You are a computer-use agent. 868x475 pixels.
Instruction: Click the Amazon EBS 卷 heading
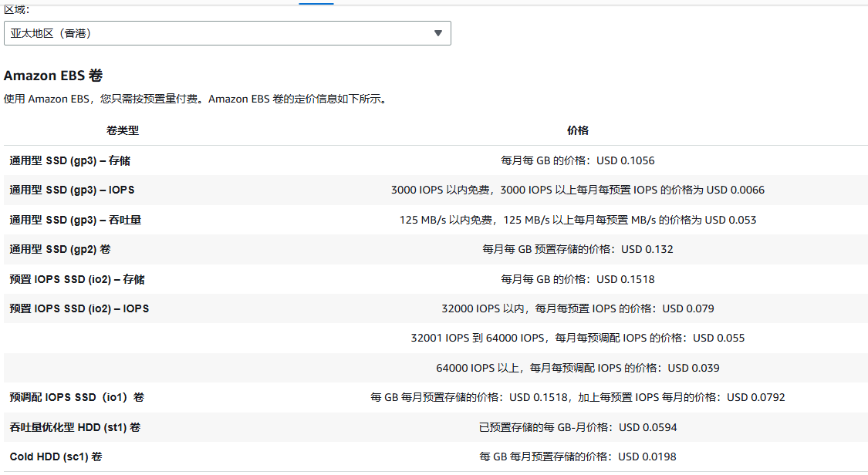[x=53, y=76]
